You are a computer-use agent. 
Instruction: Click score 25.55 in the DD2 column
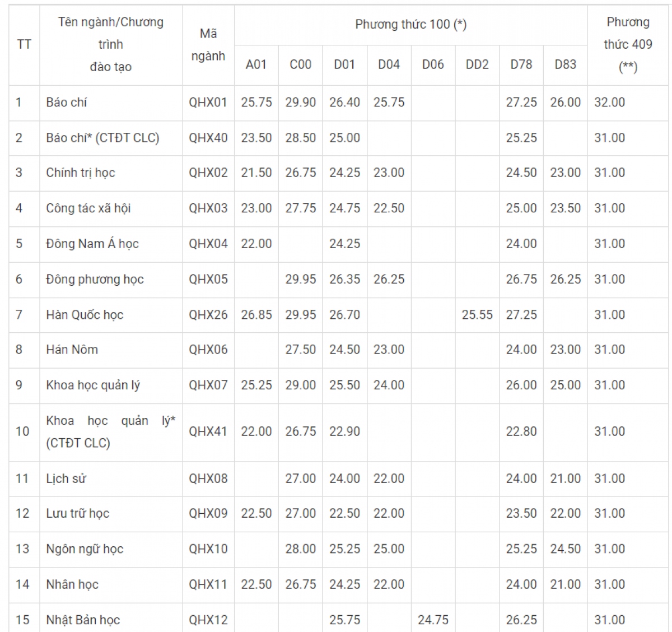click(x=477, y=315)
